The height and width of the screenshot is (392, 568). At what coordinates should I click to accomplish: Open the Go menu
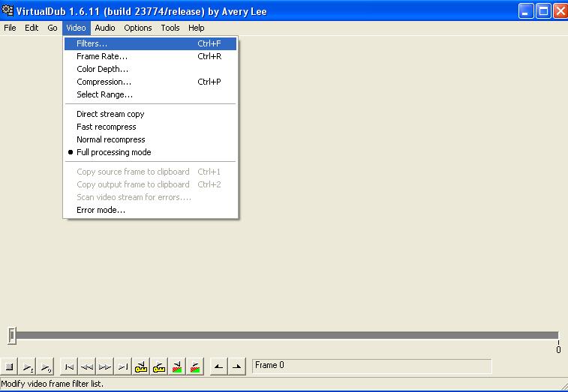53,28
